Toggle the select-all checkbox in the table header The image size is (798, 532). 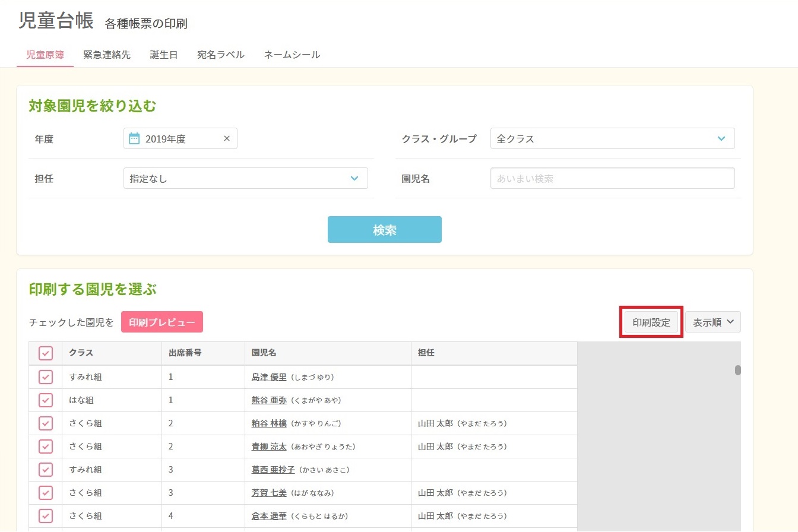click(46, 353)
